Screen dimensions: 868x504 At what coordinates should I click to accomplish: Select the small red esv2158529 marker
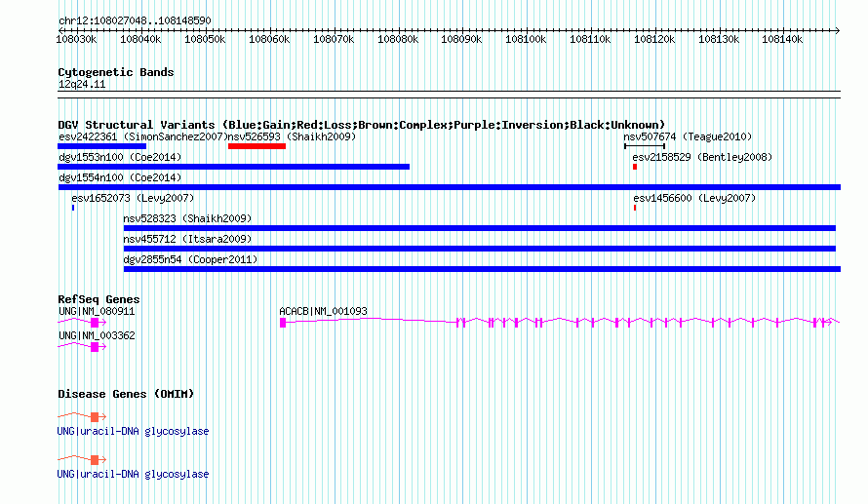click(635, 167)
